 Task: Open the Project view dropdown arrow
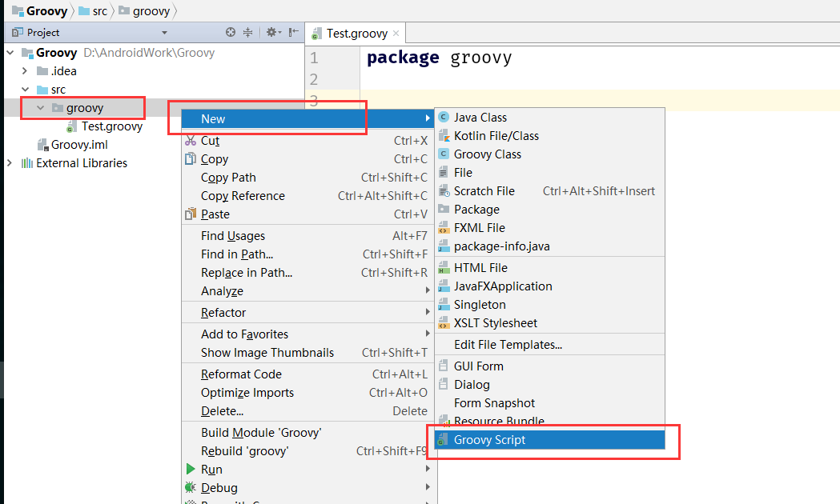point(164,33)
